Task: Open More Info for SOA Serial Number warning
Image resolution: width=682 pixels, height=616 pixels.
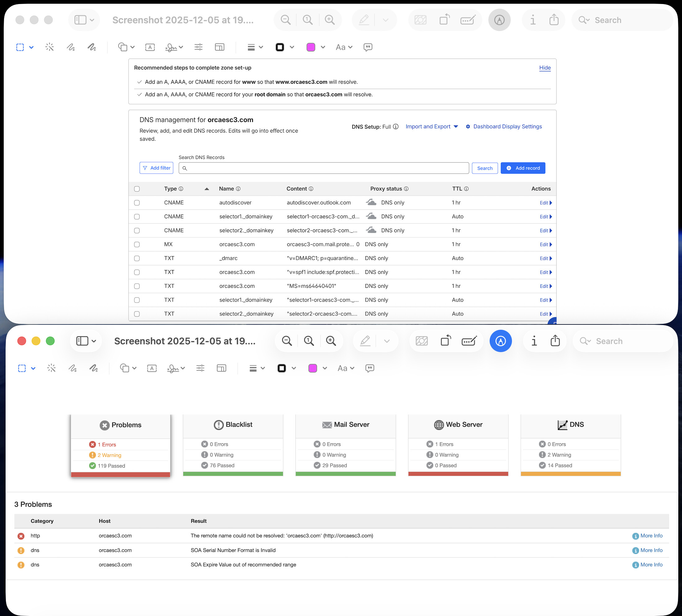Action: (651, 550)
